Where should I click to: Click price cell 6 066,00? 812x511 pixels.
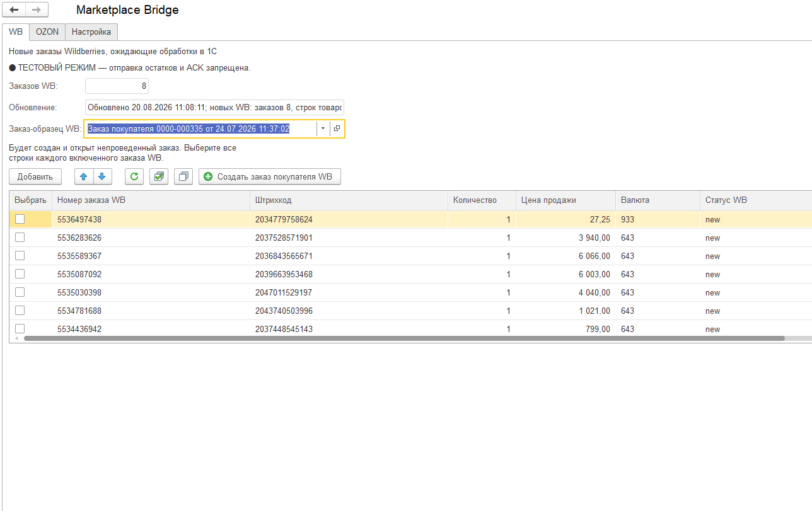tap(565, 256)
